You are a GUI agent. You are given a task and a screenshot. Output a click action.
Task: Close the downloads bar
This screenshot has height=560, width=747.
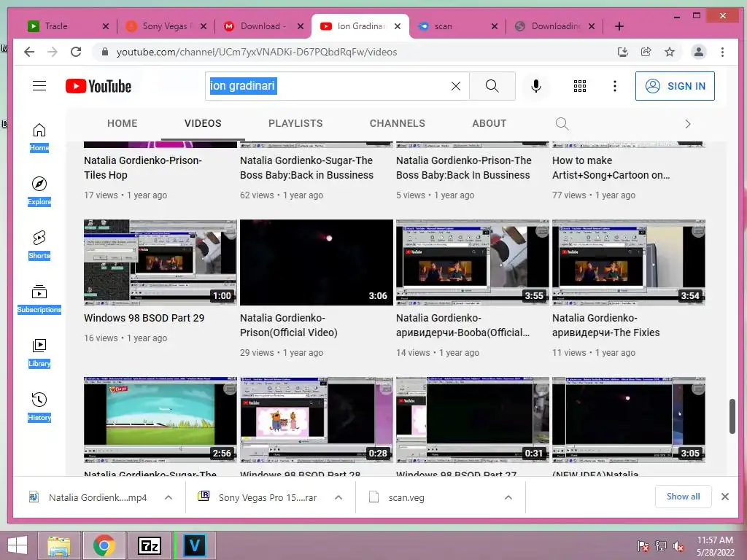click(725, 497)
